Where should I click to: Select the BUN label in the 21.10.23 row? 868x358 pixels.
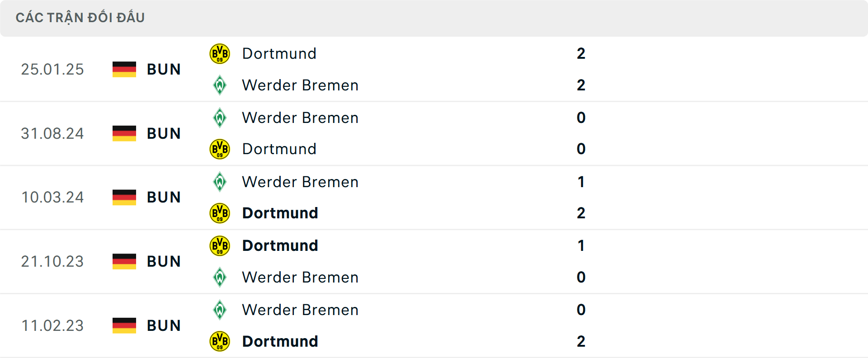tap(164, 261)
